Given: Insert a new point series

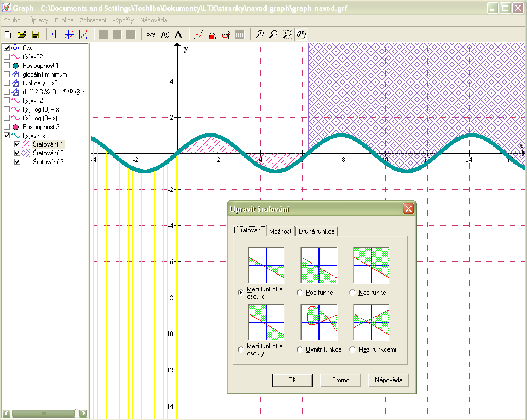Looking at the screenshot, I should pos(83,34).
